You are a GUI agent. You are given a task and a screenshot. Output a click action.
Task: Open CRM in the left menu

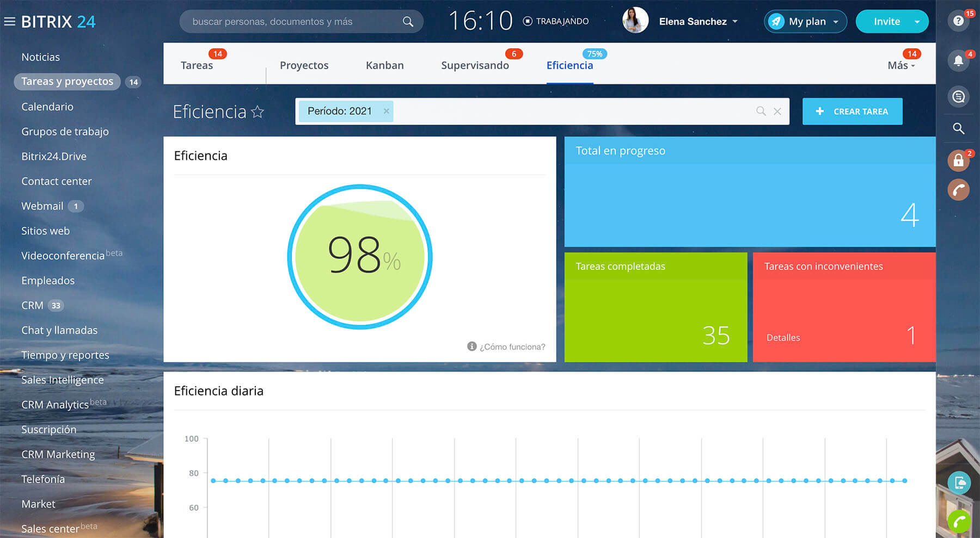click(32, 305)
